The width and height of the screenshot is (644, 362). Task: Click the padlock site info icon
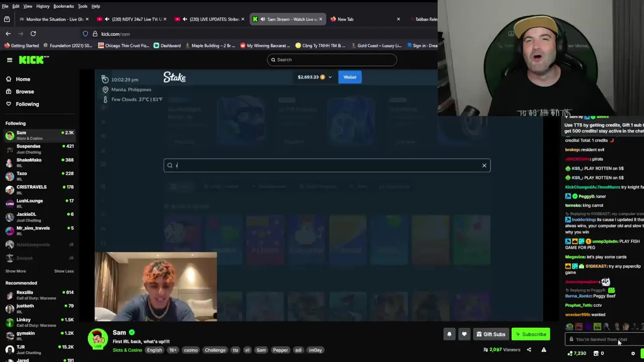point(94,34)
